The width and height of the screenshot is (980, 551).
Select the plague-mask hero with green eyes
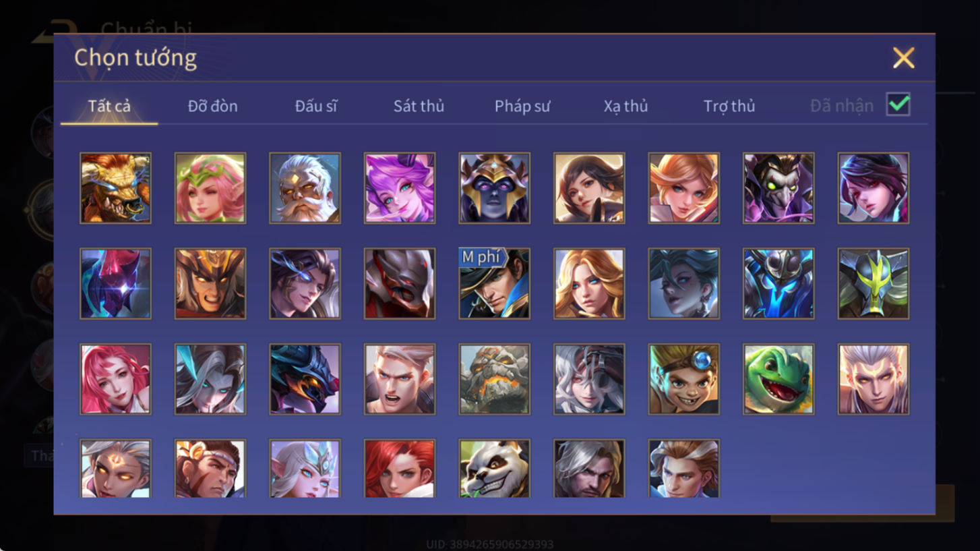tap(778, 187)
